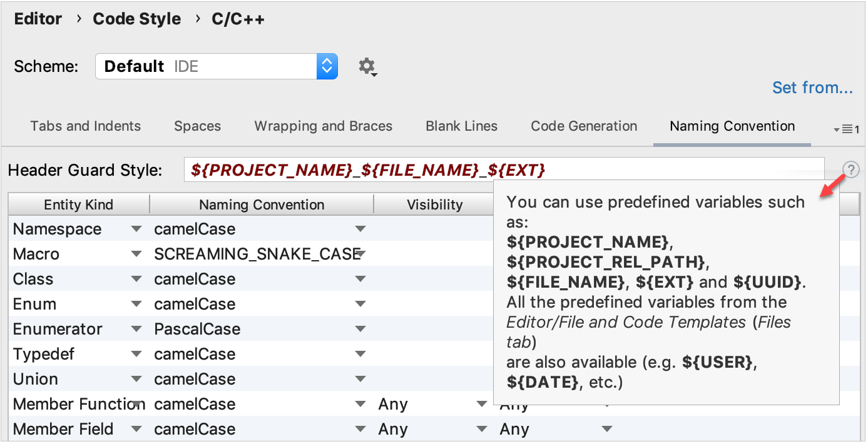Open the Code Generation tab

(583, 126)
